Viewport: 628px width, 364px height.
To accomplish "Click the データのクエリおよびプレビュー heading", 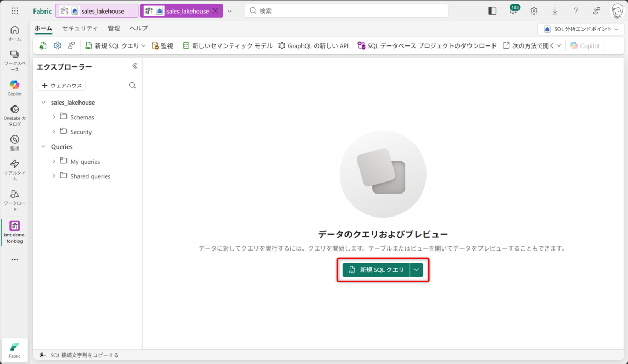I will [x=383, y=234].
